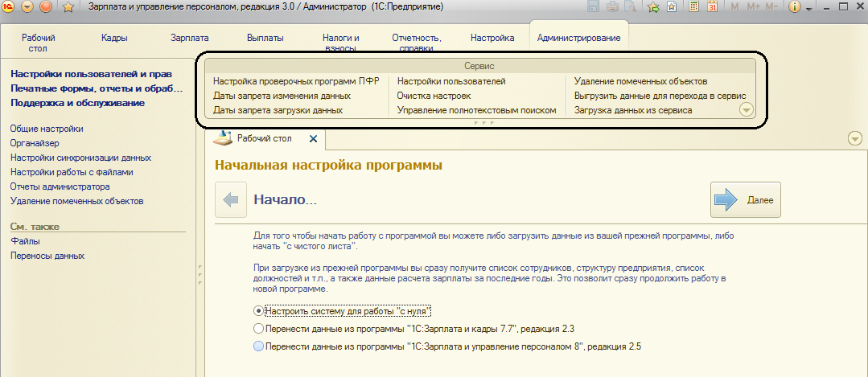Click the M memory button
Viewport: 868px width, 377px height.
click(735, 7)
